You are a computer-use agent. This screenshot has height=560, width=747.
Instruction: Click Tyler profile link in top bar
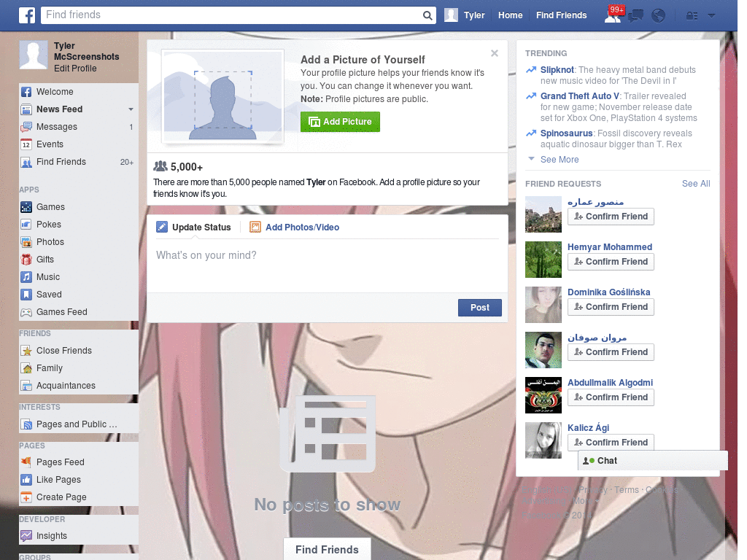[x=465, y=15]
